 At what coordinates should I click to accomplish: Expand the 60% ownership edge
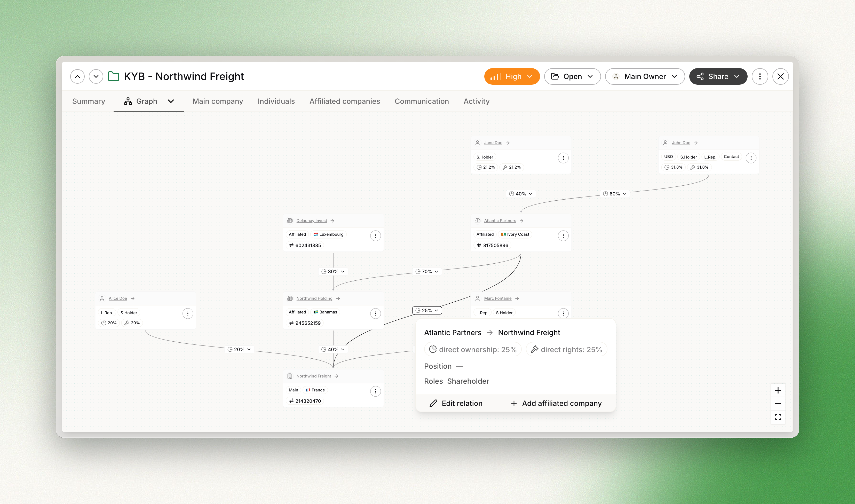[x=615, y=194]
